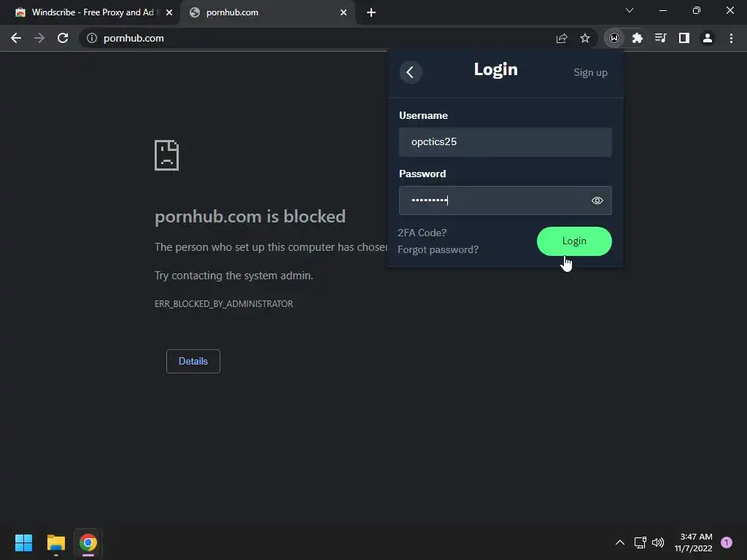
Task: Open the notification badge in the tray
Action: pyautogui.click(x=727, y=542)
